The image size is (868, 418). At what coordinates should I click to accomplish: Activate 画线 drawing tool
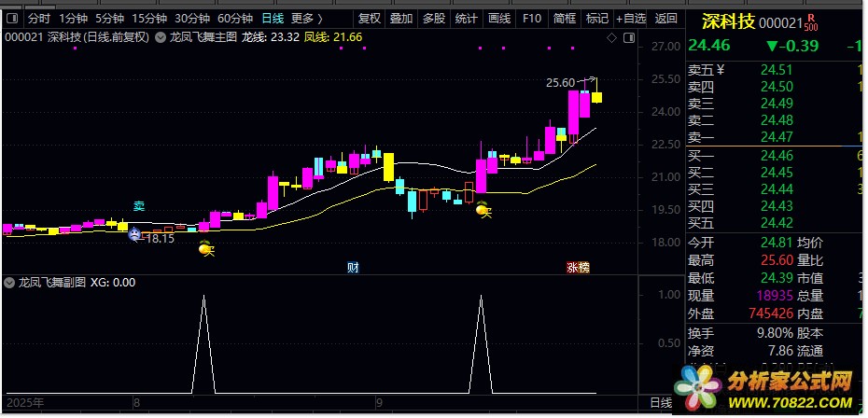click(499, 19)
